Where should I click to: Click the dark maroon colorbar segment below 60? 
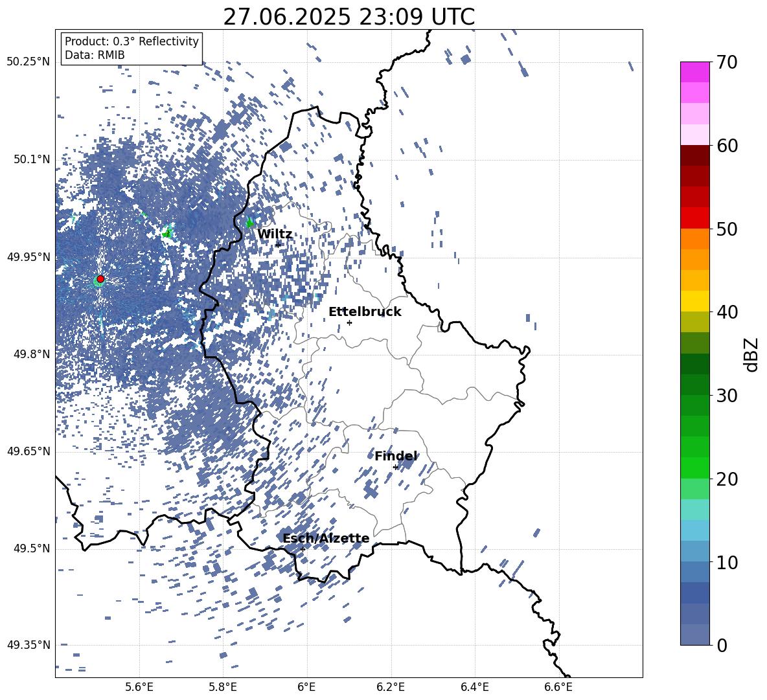coord(694,155)
